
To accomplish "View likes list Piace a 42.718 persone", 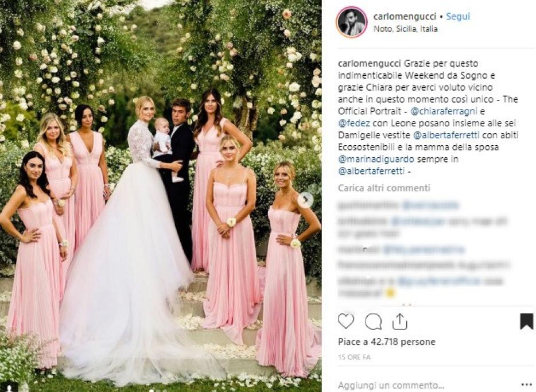I will point(387,341).
